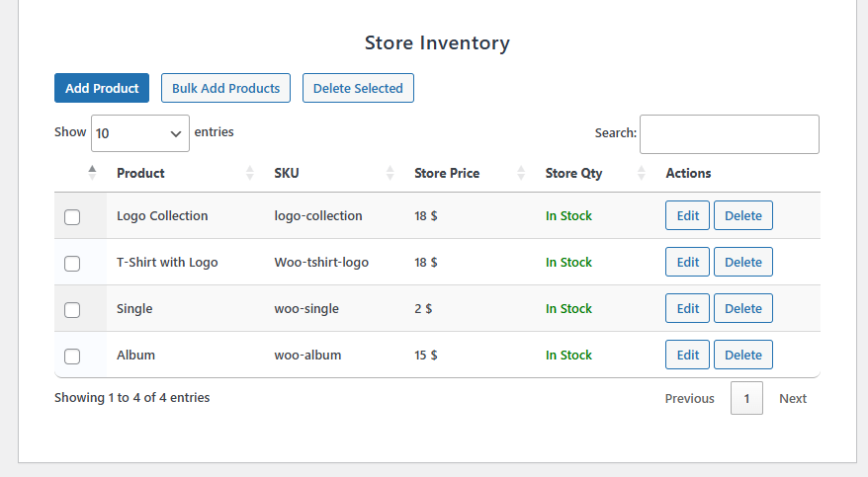
Task: Check the Single product row checkbox
Action: [72, 310]
